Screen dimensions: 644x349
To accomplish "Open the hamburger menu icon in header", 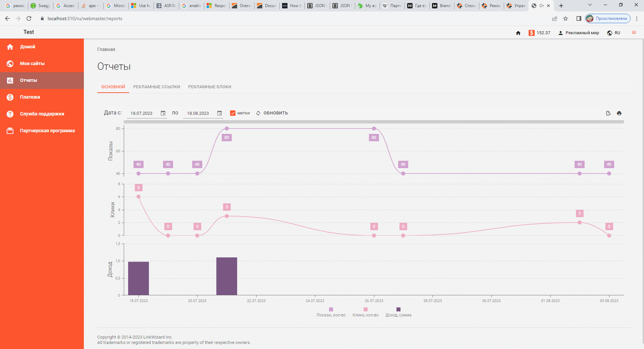I will tap(634, 33).
